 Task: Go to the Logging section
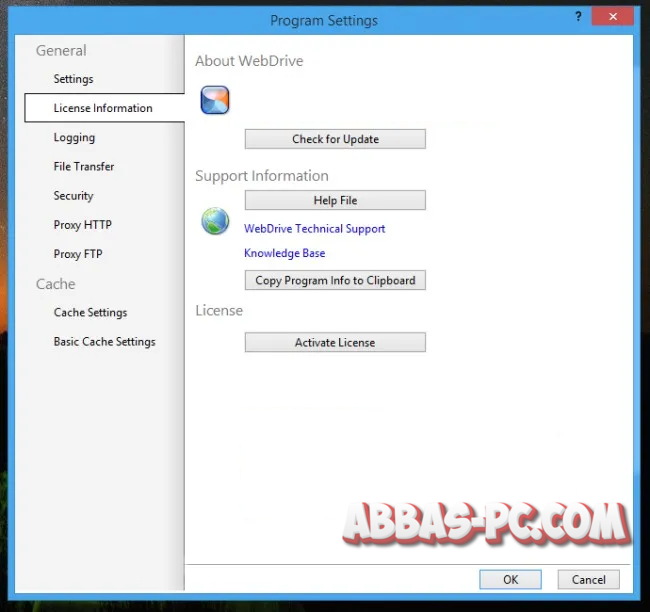74,137
